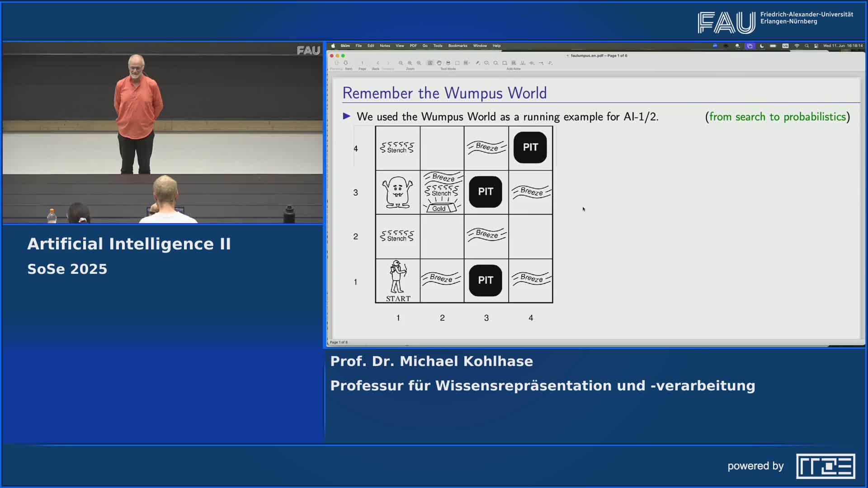Open the Notes menu in Skim
This screenshot has width=868, height=488.
click(x=385, y=46)
